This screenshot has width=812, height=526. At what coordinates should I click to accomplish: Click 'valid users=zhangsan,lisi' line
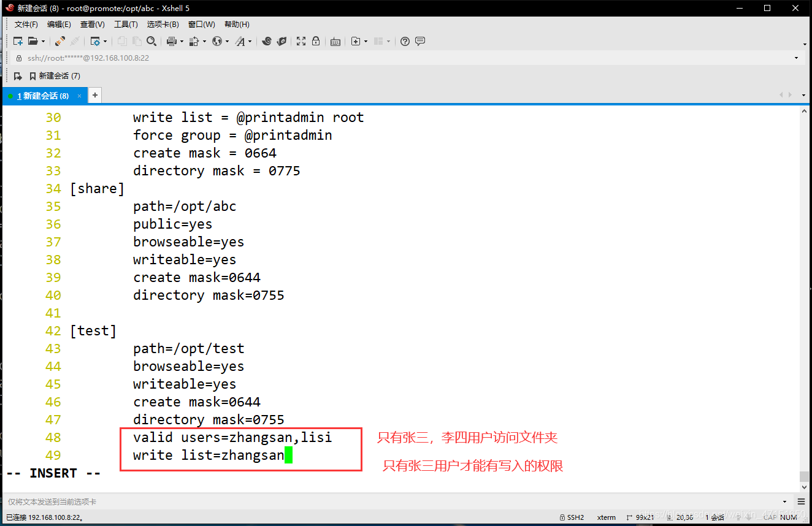(x=232, y=438)
